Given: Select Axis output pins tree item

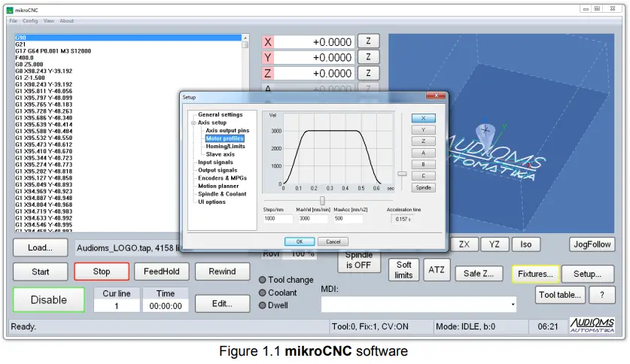Looking at the screenshot, I should coord(227,130).
